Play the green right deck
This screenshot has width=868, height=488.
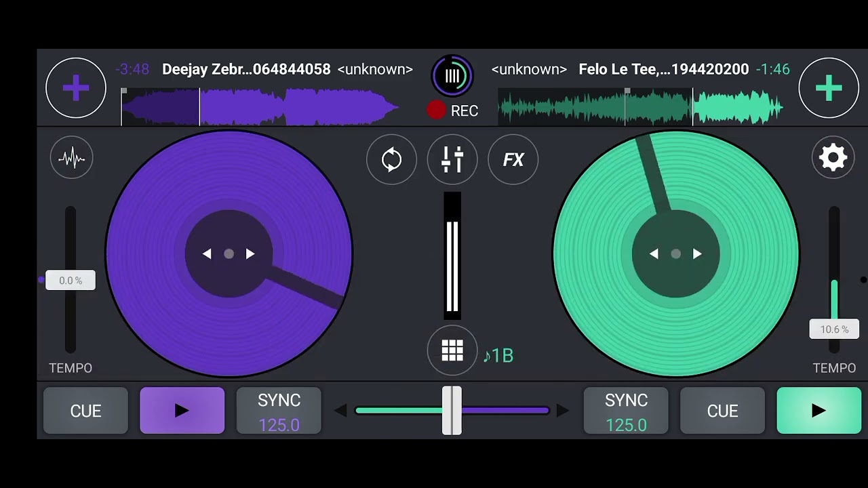pyautogui.click(x=818, y=411)
